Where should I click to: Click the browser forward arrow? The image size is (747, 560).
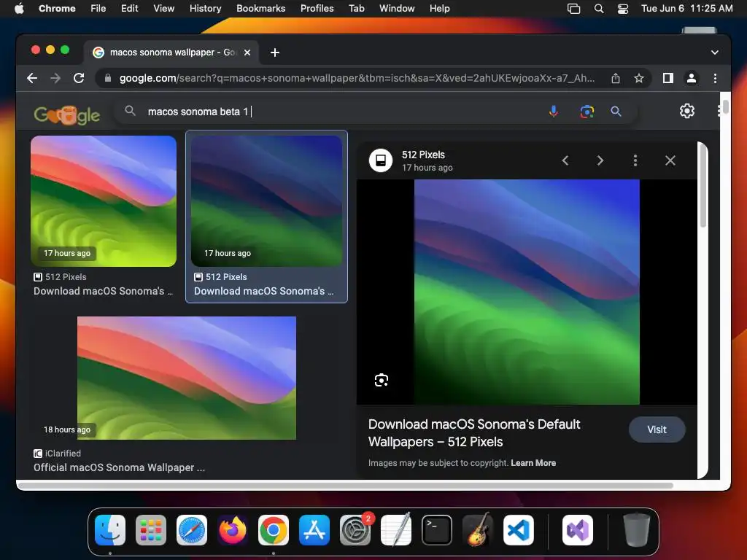click(x=55, y=78)
